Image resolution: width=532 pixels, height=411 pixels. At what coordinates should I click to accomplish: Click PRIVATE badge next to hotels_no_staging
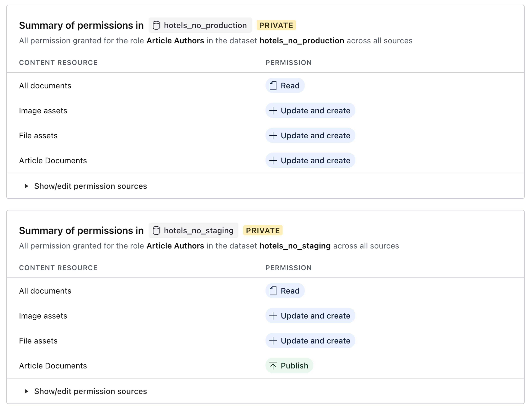point(263,230)
